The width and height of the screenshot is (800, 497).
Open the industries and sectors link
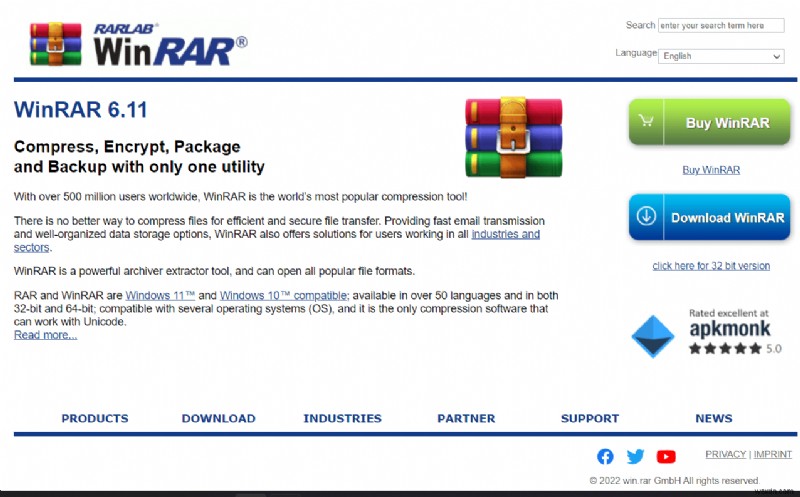click(x=505, y=234)
